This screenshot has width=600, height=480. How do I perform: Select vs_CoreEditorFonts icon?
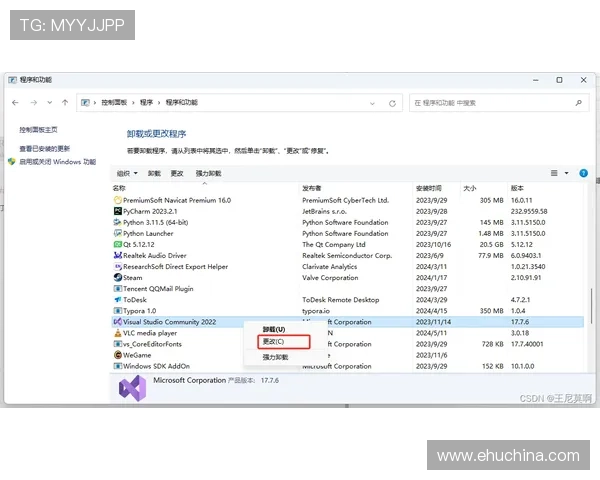pos(118,344)
